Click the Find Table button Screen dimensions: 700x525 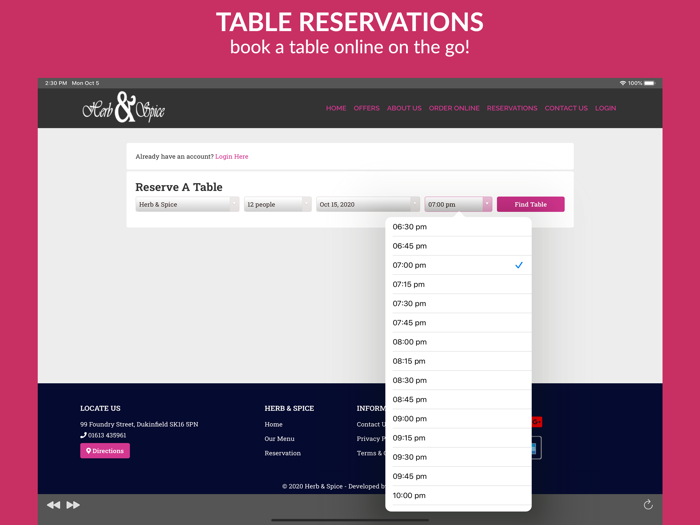(x=530, y=204)
